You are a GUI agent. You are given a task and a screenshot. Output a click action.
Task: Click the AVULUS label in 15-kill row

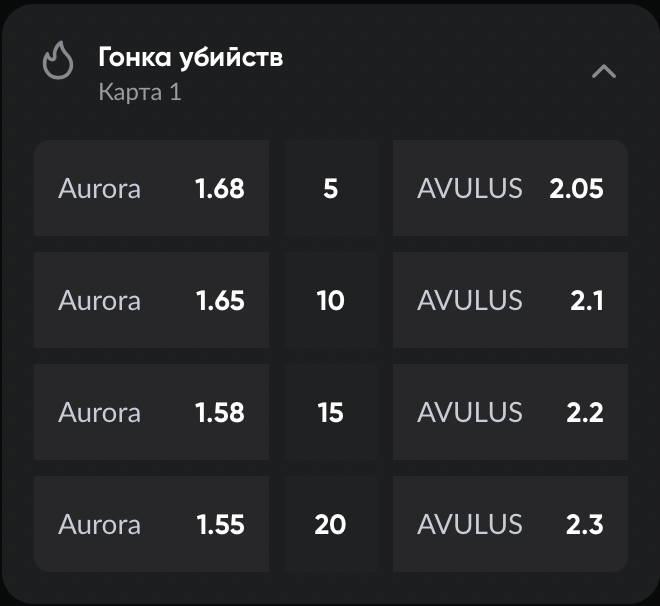[x=469, y=412]
